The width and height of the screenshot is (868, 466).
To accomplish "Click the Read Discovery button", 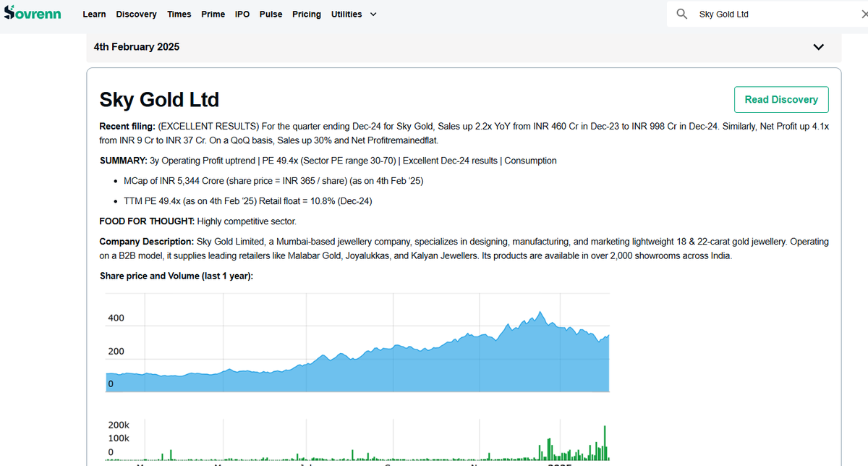I will tap(781, 100).
